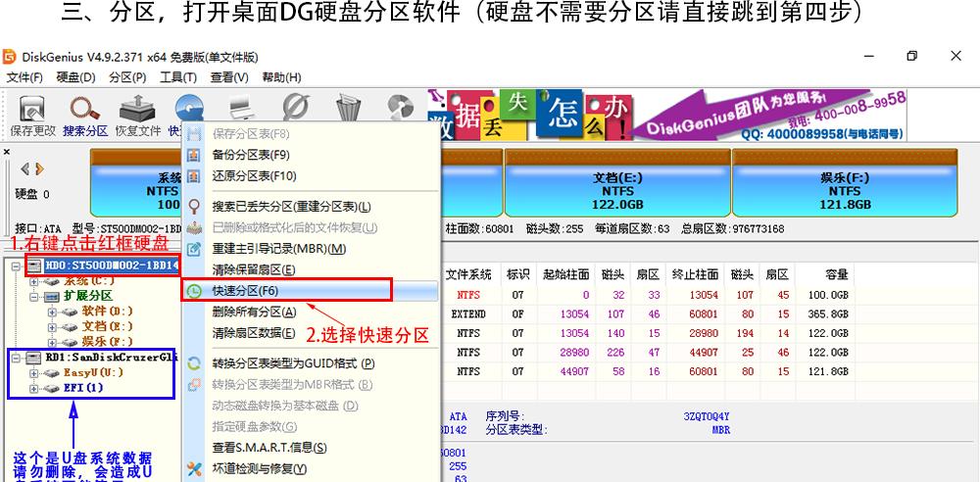980x482 pixels.
Task: Expand the EFI(1) tree node
Action: [33, 388]
